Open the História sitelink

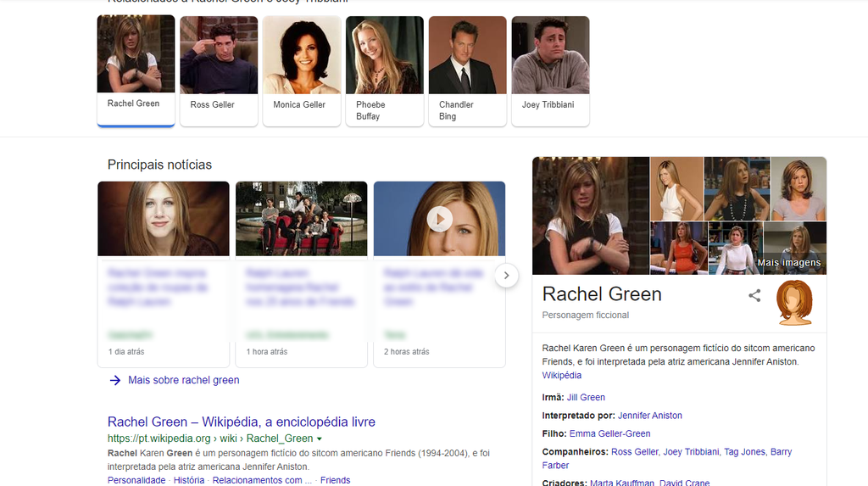(x=189, y=480)
